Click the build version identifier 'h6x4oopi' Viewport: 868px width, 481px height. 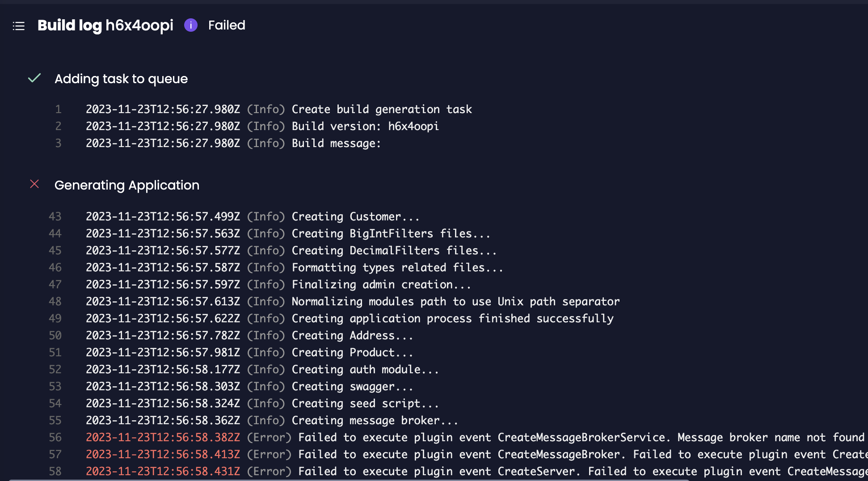(x=139, y=25)
